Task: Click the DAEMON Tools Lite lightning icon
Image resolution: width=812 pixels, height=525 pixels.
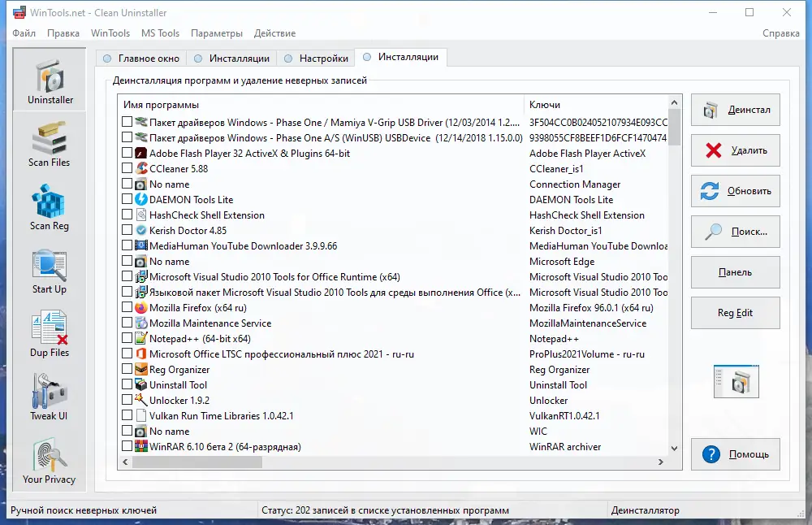Action: coord(140,200)
